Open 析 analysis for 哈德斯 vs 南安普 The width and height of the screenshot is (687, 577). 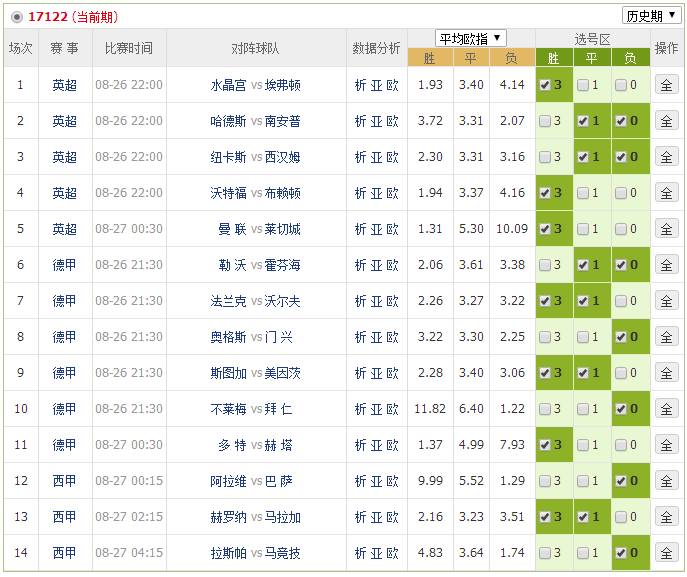pos(361,121)
